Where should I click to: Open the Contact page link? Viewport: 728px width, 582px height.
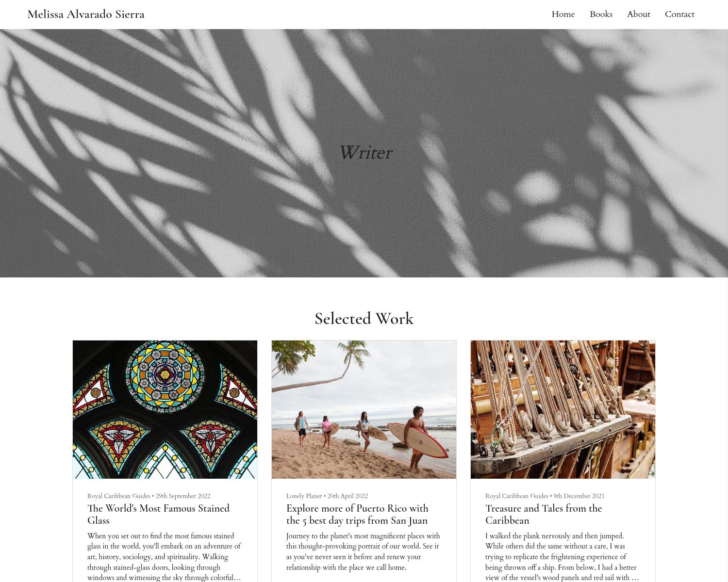point(679,14)
